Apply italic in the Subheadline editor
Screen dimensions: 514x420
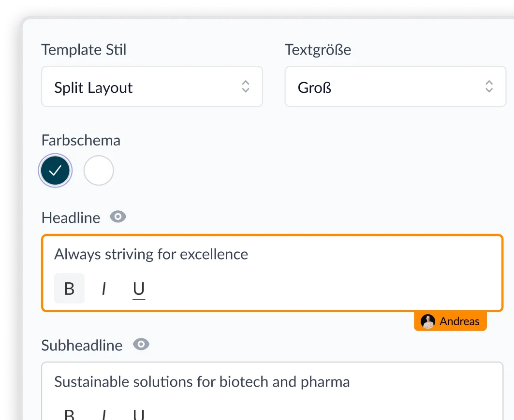click(103, 415)
